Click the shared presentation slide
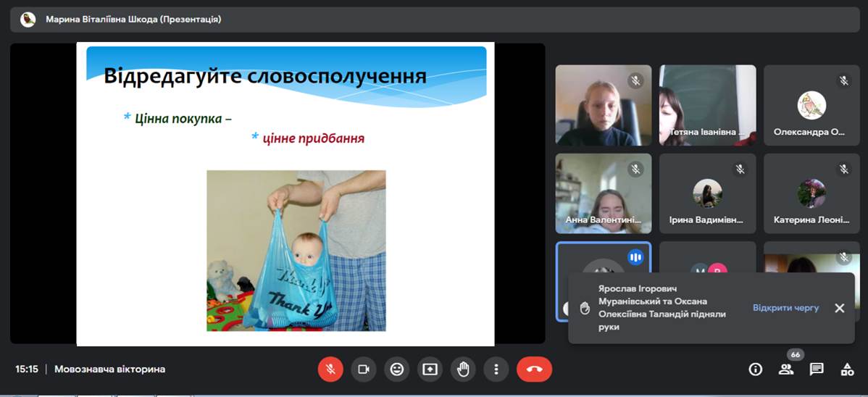Viewport: 868px width, 397px height. (285, 193)
